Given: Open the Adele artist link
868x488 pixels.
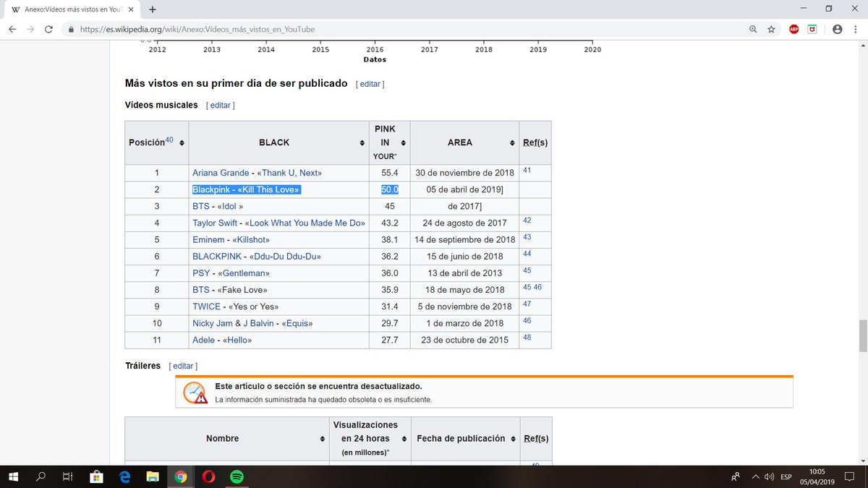Looking at the screenshot, I should [x=203, y=339].
